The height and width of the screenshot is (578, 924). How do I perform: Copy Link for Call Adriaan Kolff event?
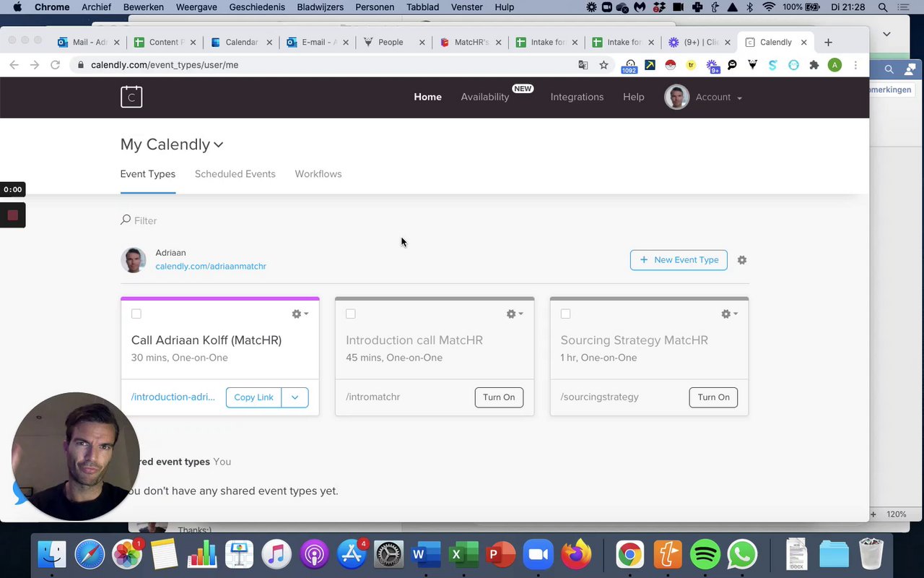(x=253, y=397)
